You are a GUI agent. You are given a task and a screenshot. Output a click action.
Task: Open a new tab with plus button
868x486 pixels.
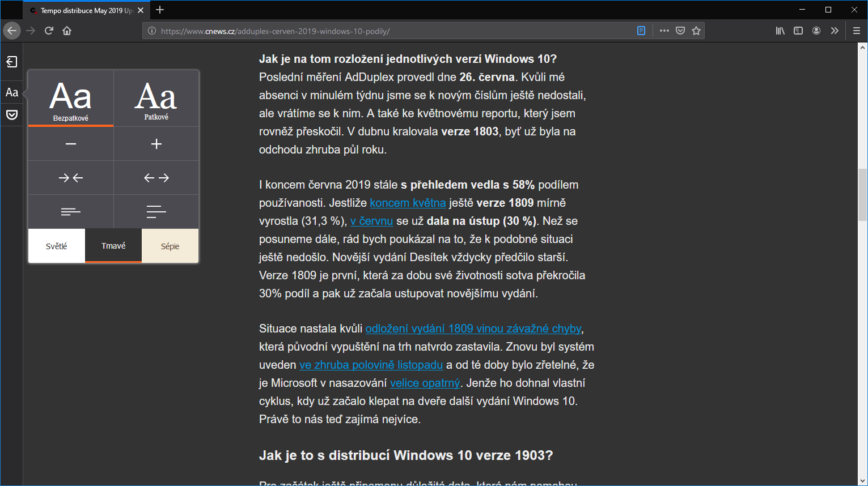point(160,10)
